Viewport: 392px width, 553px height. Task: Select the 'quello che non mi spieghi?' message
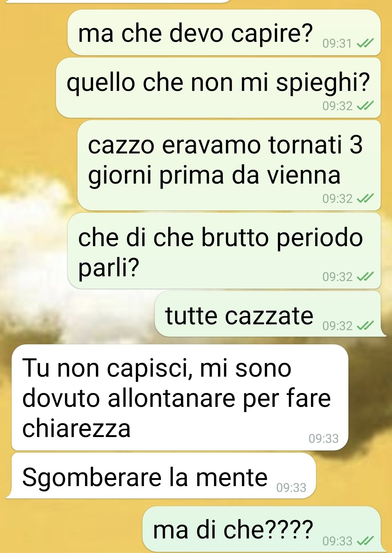click(218, 88)
